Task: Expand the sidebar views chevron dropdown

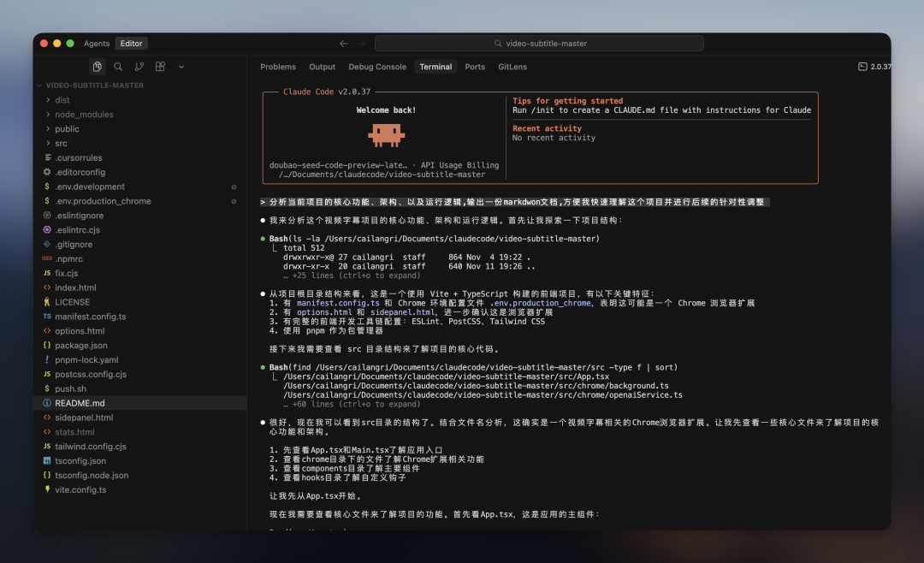Action: click(x=181, y=68)
